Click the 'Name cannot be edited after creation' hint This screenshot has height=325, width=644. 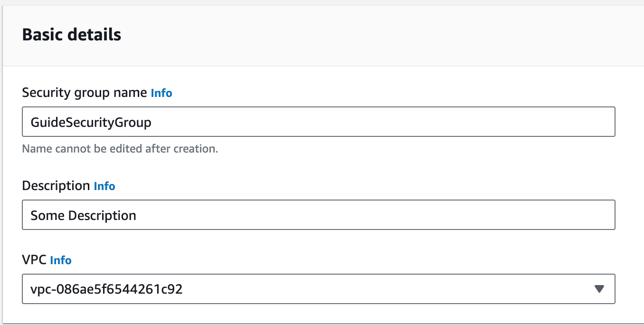tap(120, 149)
